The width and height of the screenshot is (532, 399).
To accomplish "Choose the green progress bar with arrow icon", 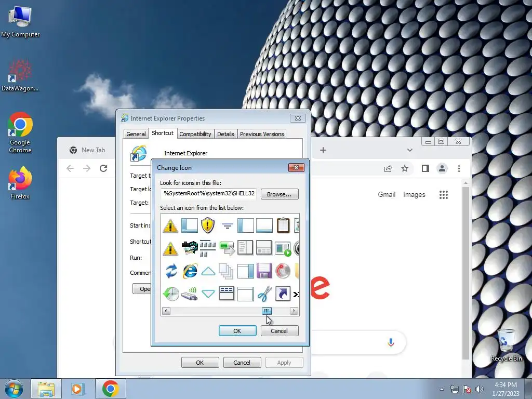I will pos(227,248).
